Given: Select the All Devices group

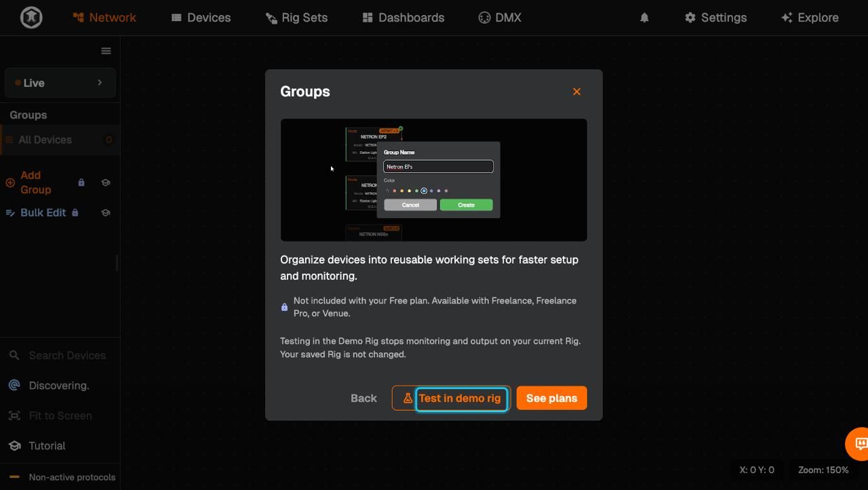Looking at the screenshot, I should point(60,140).
